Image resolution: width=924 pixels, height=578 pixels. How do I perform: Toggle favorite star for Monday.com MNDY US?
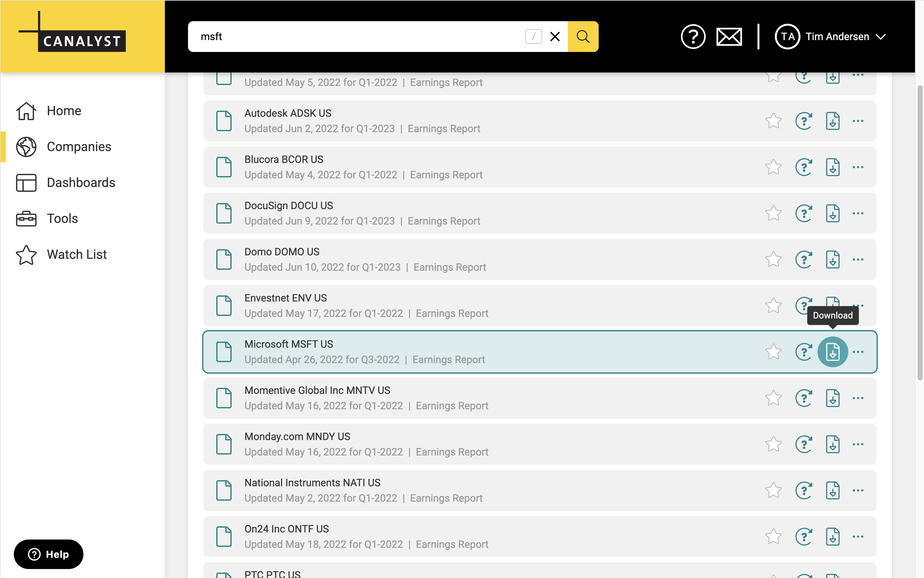(773, 444)
